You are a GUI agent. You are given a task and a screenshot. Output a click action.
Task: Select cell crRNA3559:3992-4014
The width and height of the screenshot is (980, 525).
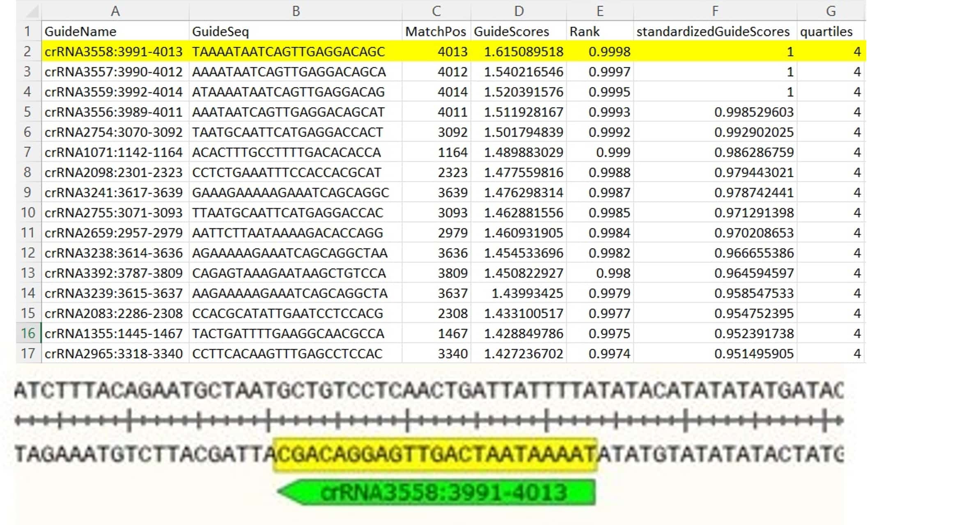115,92
